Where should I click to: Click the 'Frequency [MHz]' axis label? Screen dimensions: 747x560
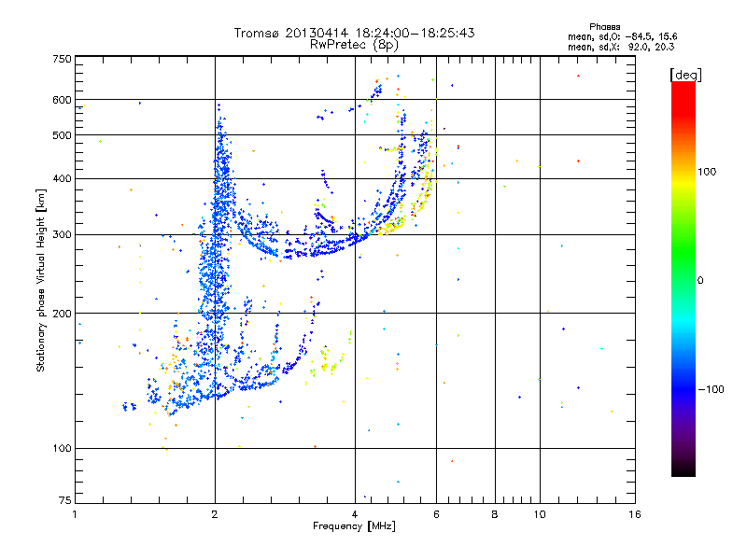coord(354,526)
